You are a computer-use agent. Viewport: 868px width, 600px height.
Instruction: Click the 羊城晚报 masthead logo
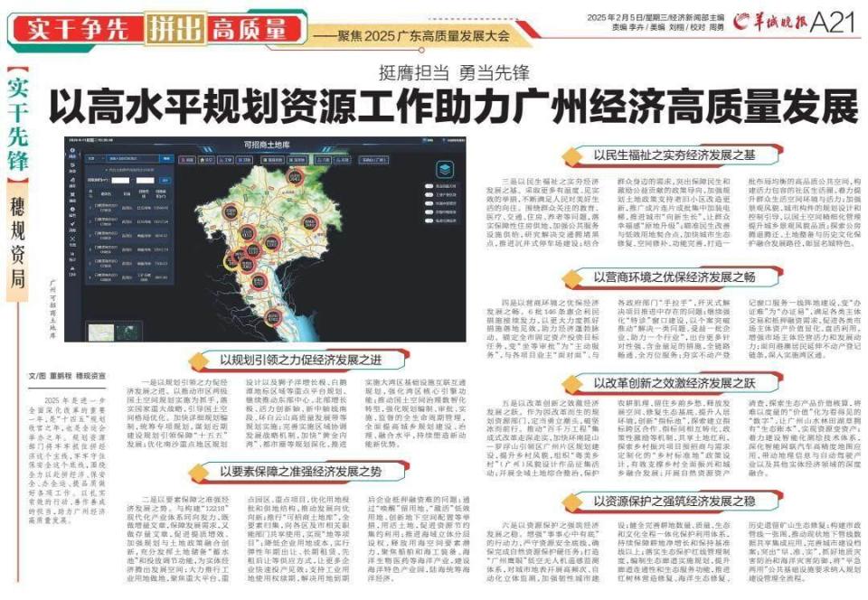point(770,22)
